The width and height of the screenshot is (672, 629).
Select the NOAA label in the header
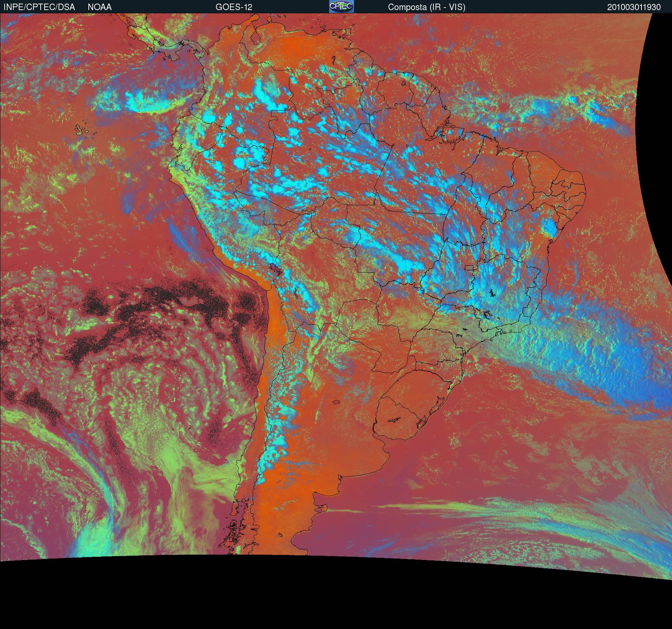click(x=100, y=7)
